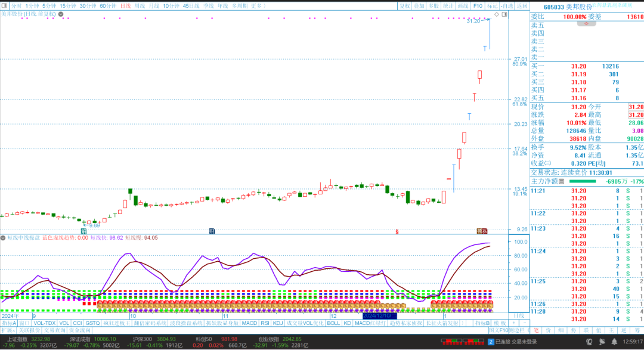This screenshot has height=350, width=644.
Task: Open 交易查询 tab
Action: tap(55, 330)
